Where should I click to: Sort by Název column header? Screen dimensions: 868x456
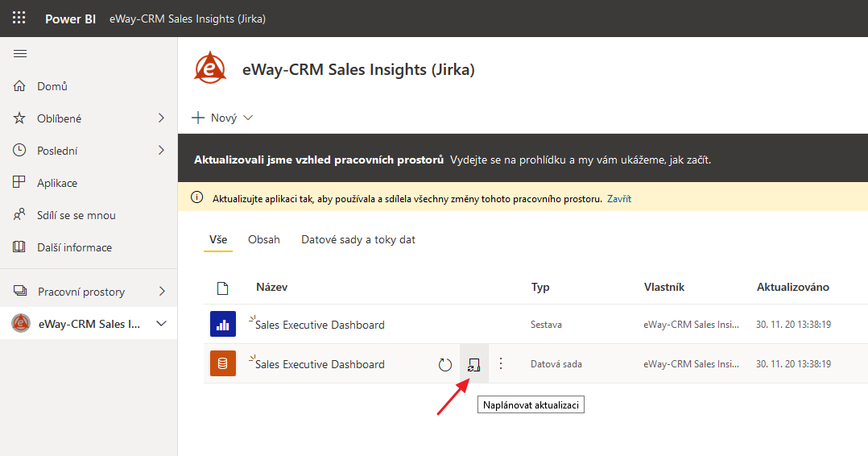click(x=272, y=287)
